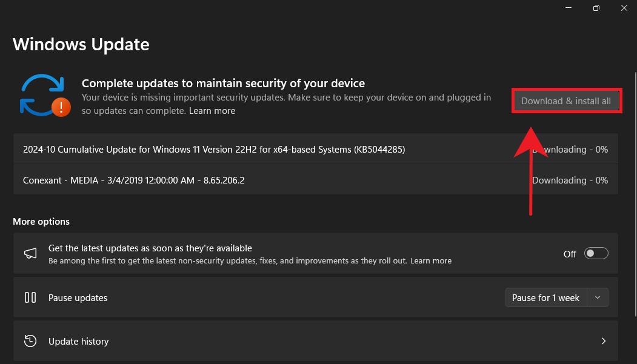The width and height of the screenshot is (637, 364).
Task: Open the pause duration chevron dropdown
Action: click(x=598, y=297)
